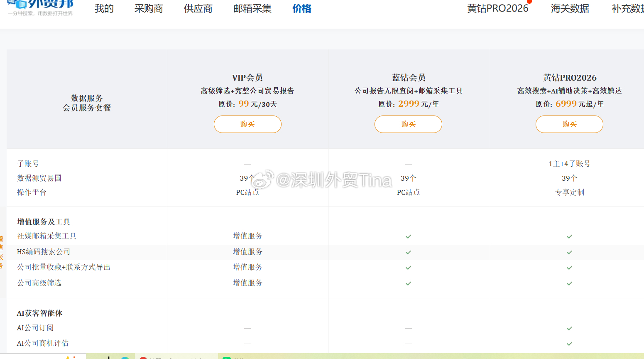Click the 高效搜索+AI辅助决策+高效触达 description
This screenshot has width=644, height=359.
570,91
